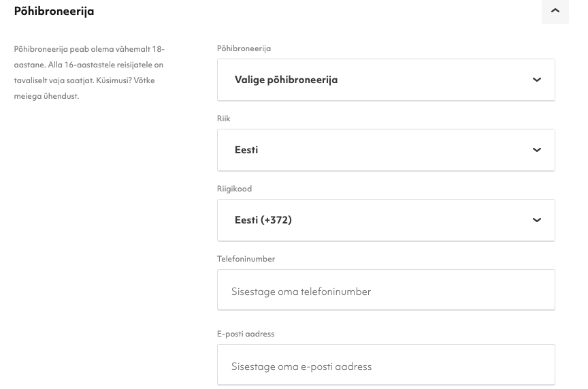Click the bold Põhibroneerija section heading
The image size is (588, 389).
[54, 12]
